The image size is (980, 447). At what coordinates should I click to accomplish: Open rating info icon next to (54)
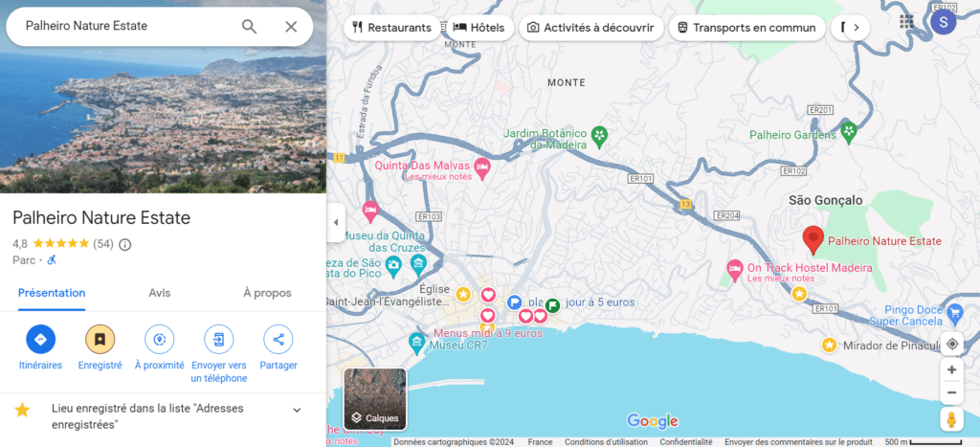point(125,244)
